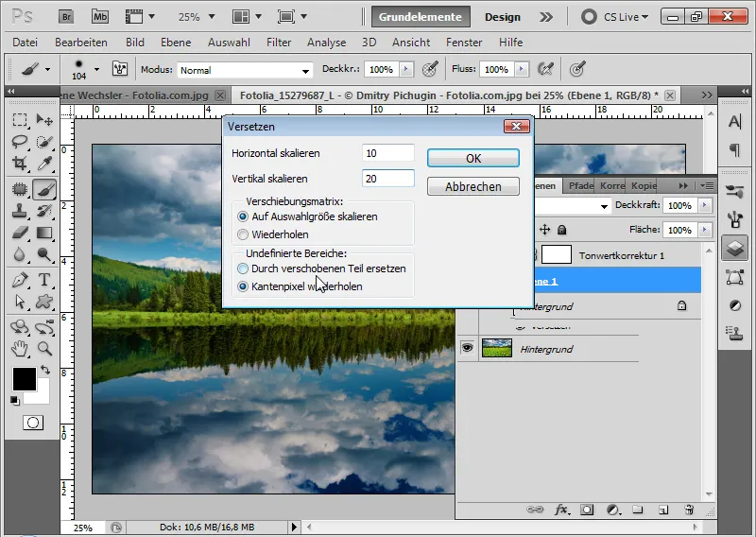Switch to the Wechsler Fotolia.com.jpg document tab
Image resolution: width=756 pixels, height=537 pixels.
click(x=143, y=95)
